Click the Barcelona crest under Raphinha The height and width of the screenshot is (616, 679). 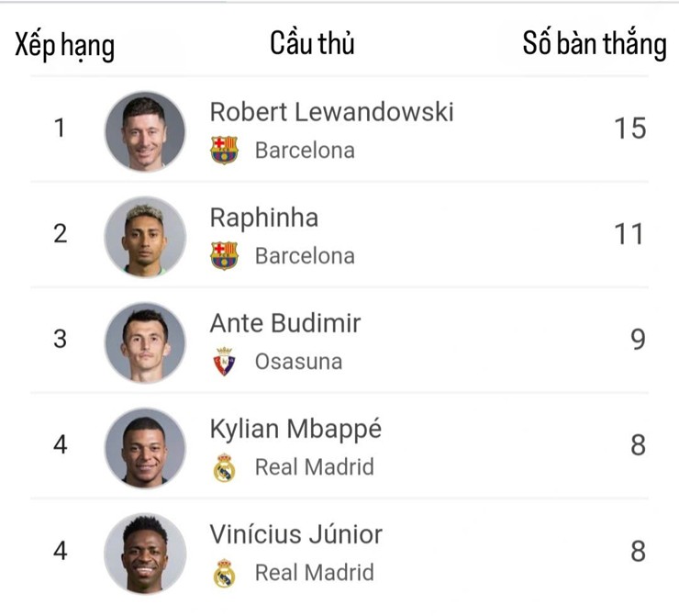click(x=224, y=255)
